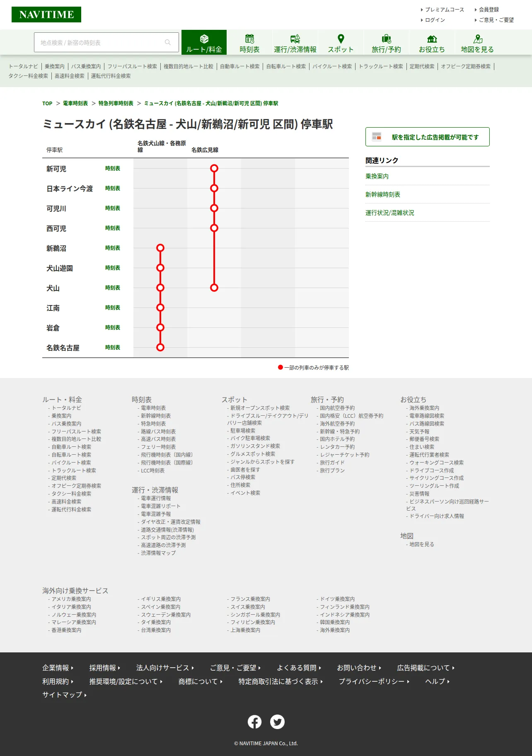
Task: Open the 時刻表 navigation tab
Action: (249, 42)
